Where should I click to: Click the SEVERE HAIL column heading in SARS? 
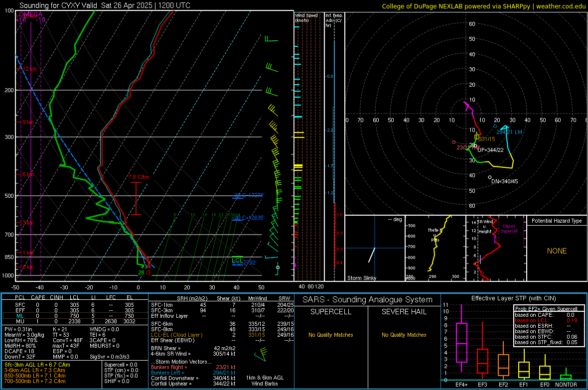click(x=404, y=312)
